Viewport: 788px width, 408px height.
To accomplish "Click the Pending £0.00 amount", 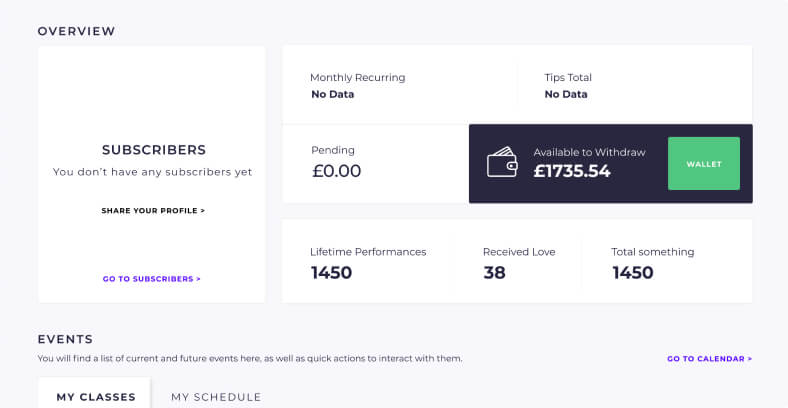I will (337, 171).
